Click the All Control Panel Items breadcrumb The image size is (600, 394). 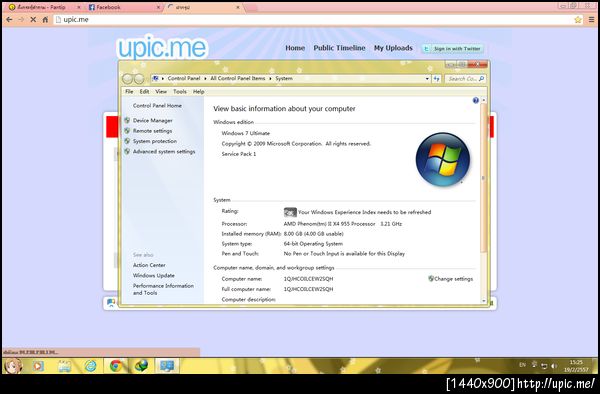[238, 78]
